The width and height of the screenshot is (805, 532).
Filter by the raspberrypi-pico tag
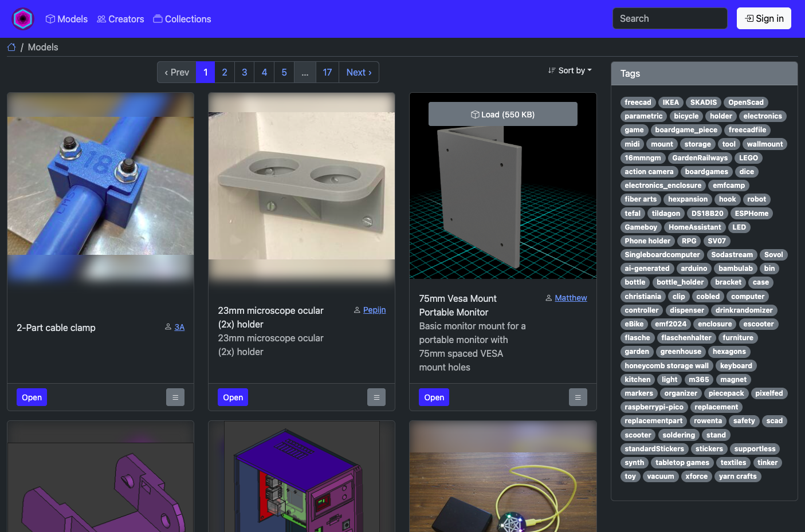[654, 407]
